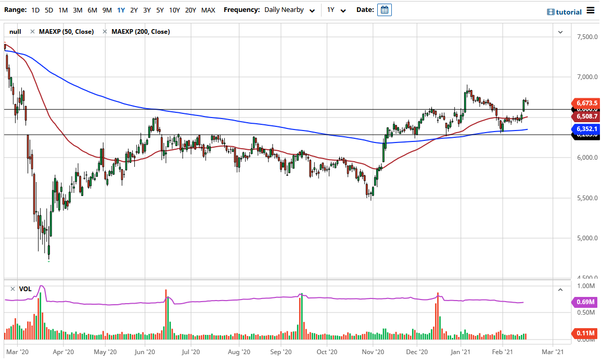Click the null symbol label above the chart
Viewport: 601px width, 364px height.
(15, 31)
